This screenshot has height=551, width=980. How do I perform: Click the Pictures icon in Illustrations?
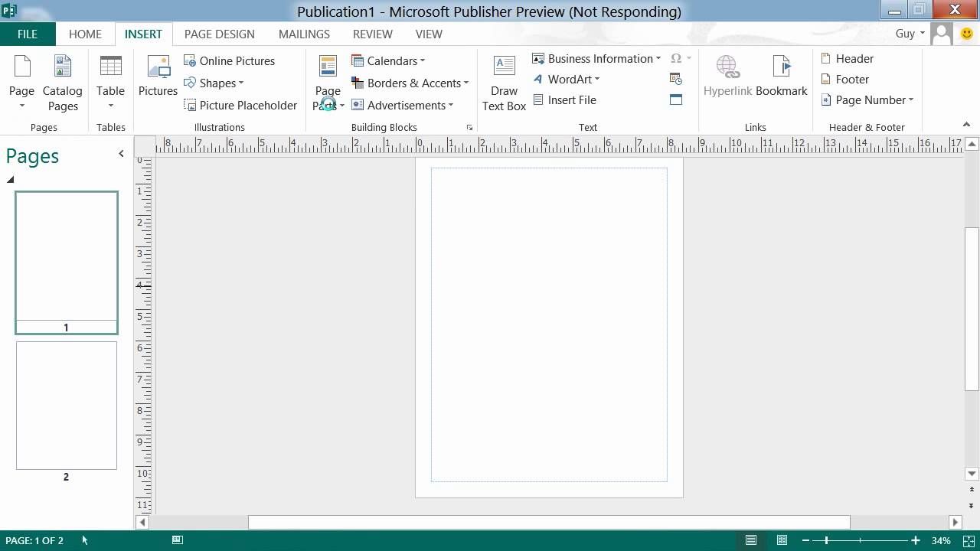click(x=158, y=77)
